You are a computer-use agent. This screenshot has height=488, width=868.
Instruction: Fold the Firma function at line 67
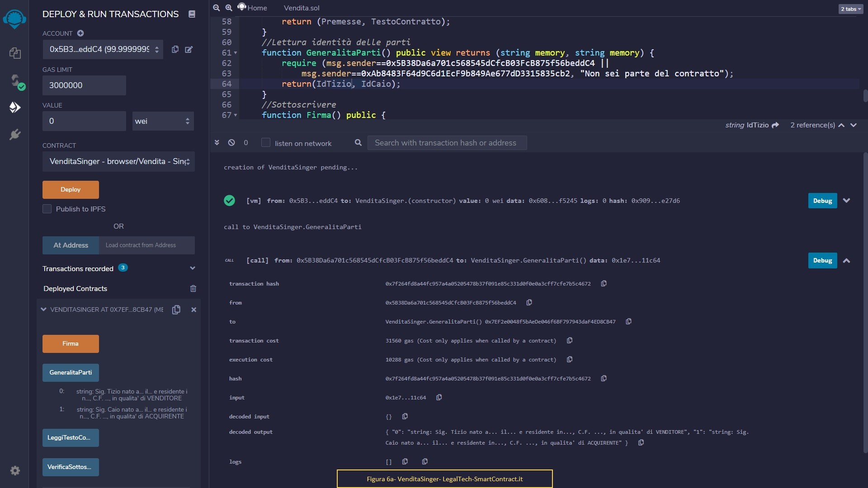point(236,115)
